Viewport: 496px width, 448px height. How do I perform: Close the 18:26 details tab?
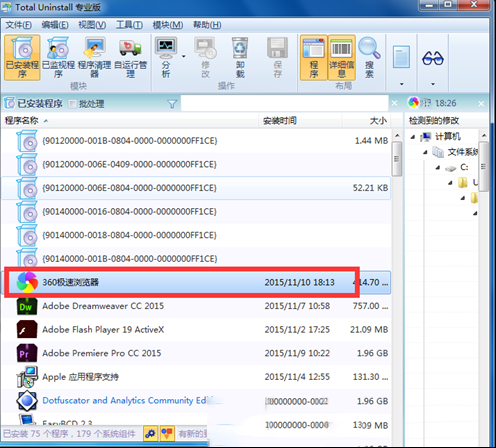pos(481,104)
